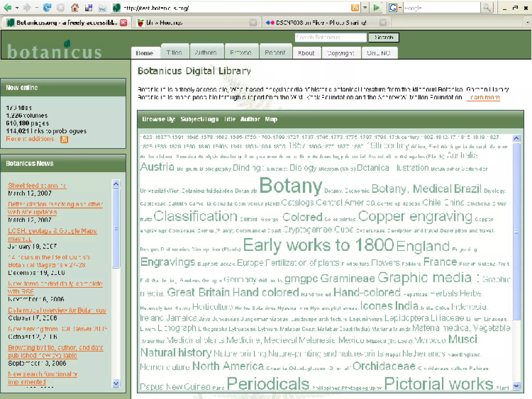Click the Google search engine icon
The height and width of the screenshot is (399, 532).
click(x=393, y=8)
